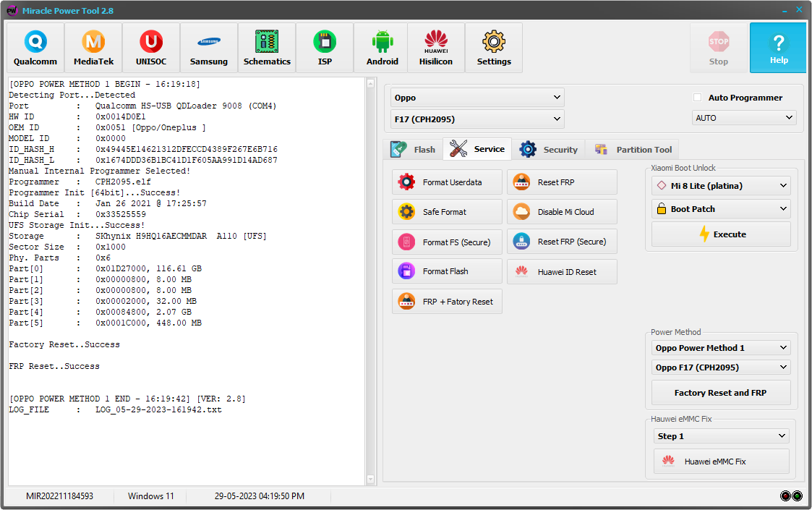Open the Qualcomm module
The width and height of the screenshot is (812, 510).
tap(35, 48)
